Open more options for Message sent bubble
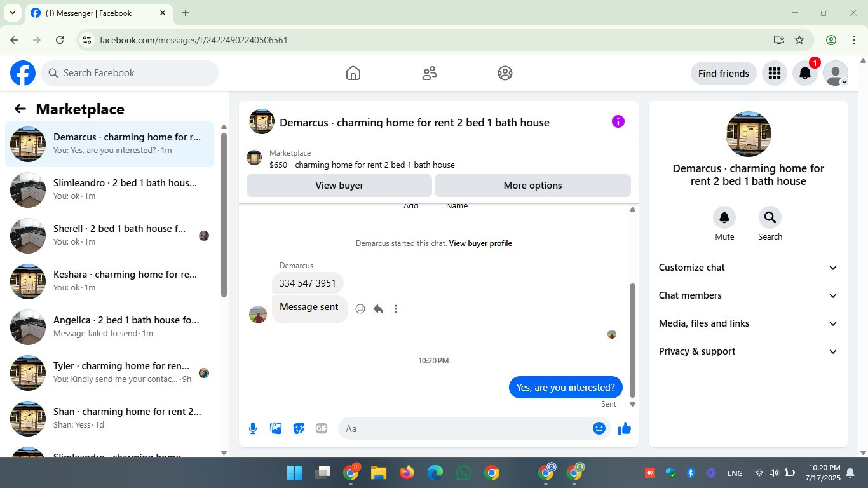Viewport: 868px width, 488px height. click(396, 309)
